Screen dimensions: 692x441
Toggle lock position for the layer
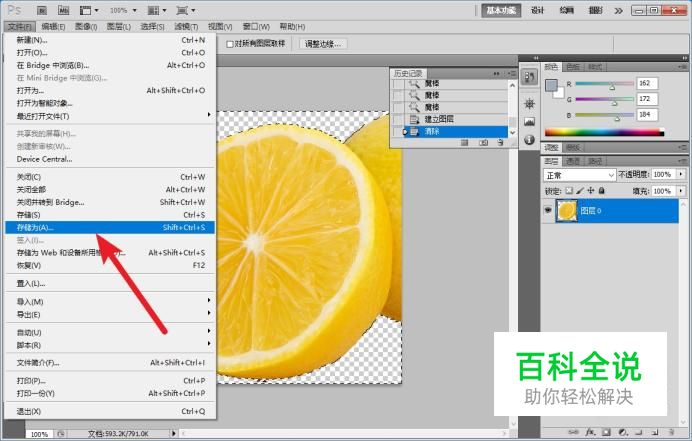point(591,191)
